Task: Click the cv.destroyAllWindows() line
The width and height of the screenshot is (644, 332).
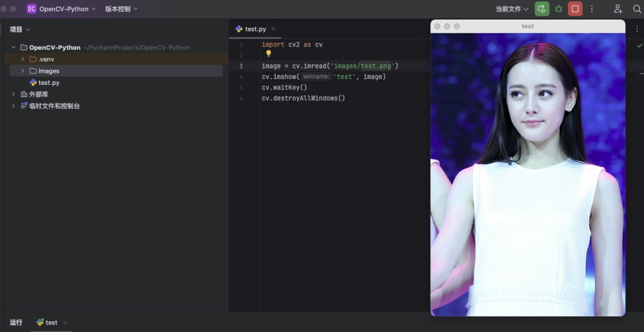Action: tap(303, 98)
